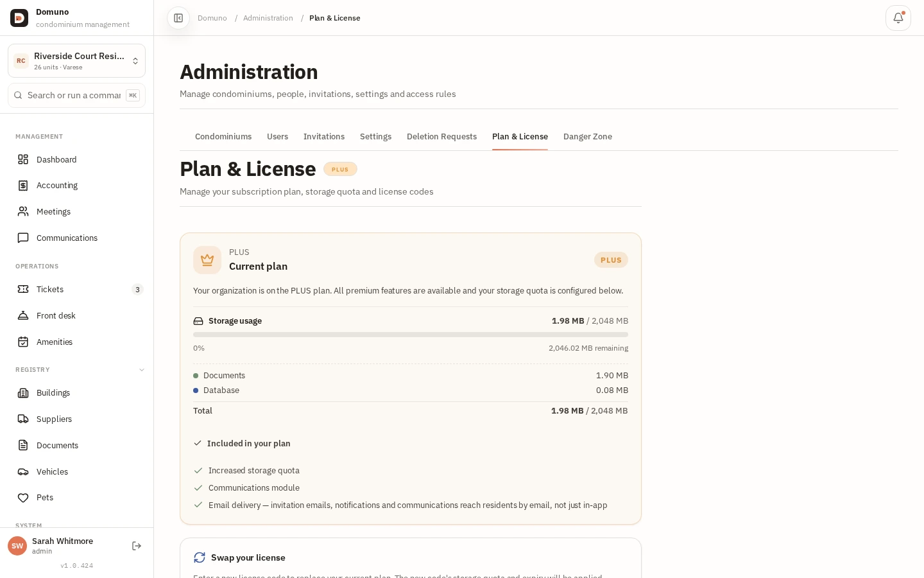This screenshot has width=924, height=578.
Task: Open Accounting from the sidebar
Action: click(76, 186)
